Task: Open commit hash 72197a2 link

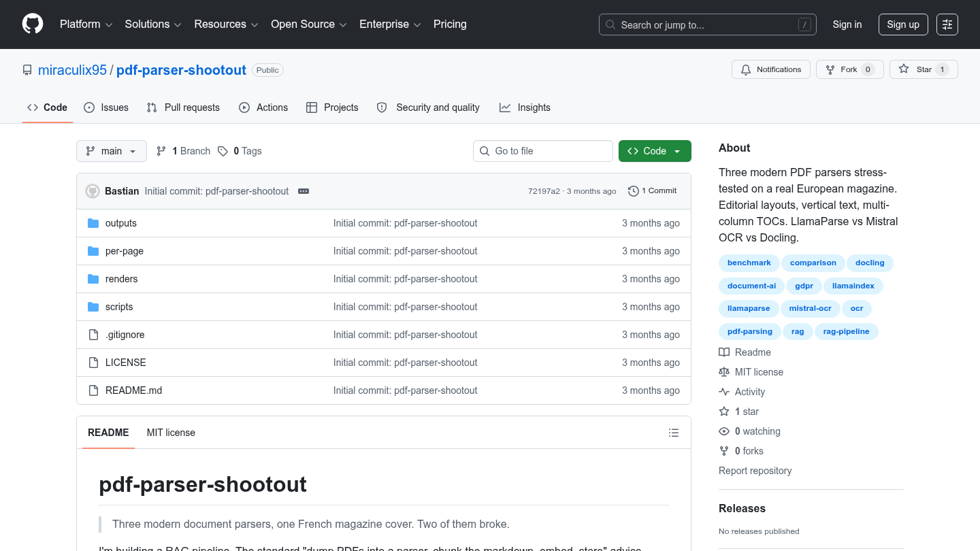Action: pos(544,191)
